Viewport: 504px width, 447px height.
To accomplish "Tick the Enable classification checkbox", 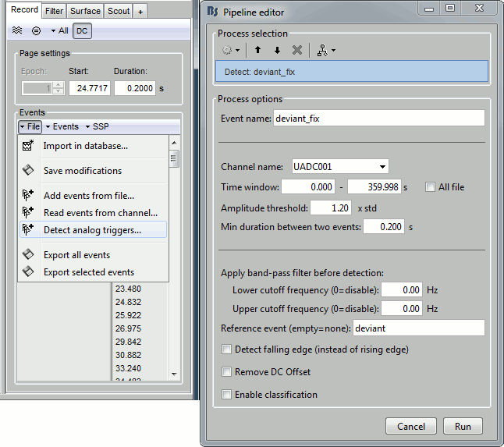I will click(x=227, y=395).
